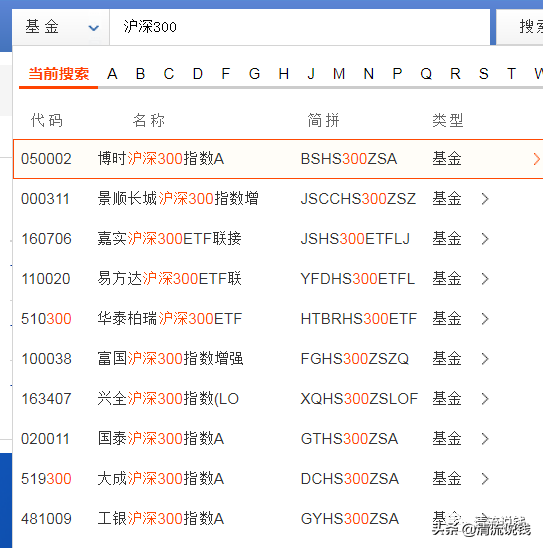Switch to letter tab S
This screenshot has width=543, height=548.
click(x=484, y=74)
